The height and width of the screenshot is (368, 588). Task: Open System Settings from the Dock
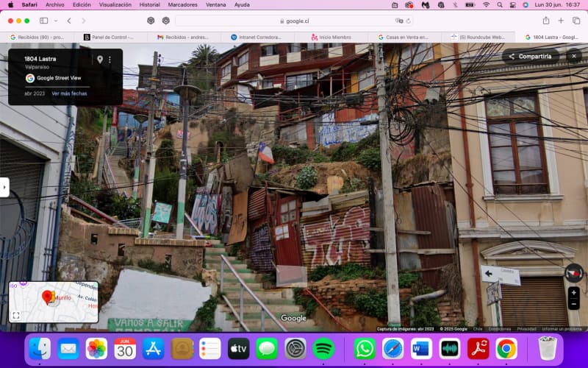point(295,349)
